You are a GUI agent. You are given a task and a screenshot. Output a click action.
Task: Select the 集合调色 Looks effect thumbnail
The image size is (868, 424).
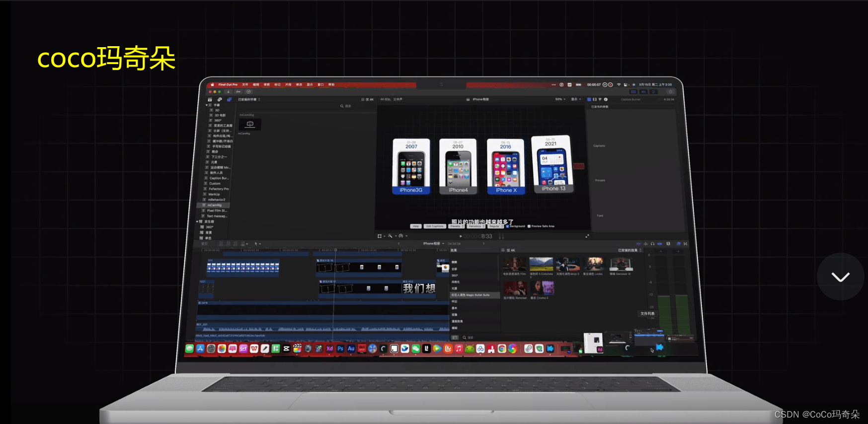[594, 264]
